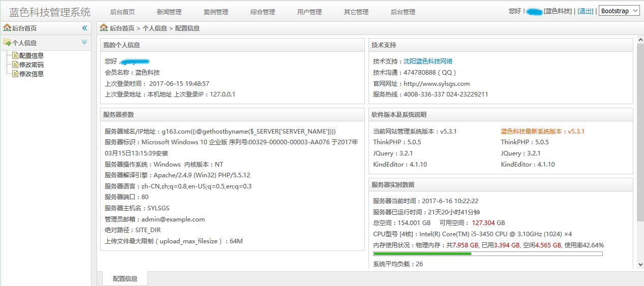This screenshot has width=644, height=286.
Task: Open the 用户管理 menu
Action: tap(309, 12)
